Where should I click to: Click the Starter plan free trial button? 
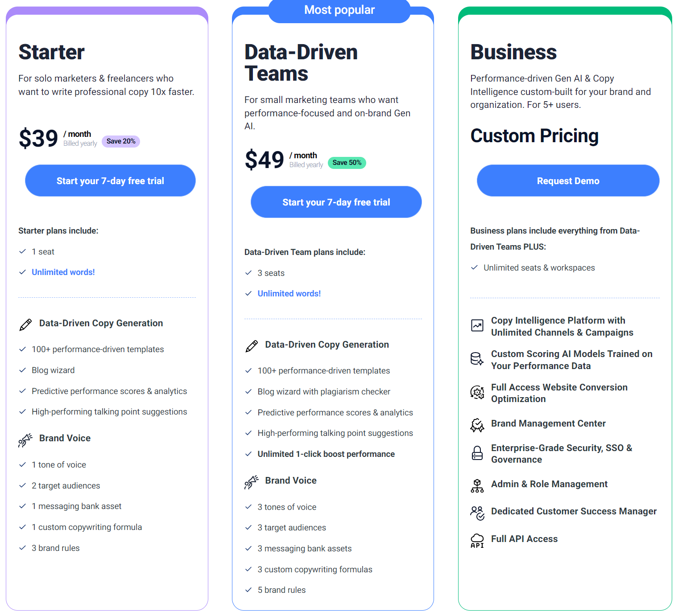pyautogui.click(x=110, y=181)
